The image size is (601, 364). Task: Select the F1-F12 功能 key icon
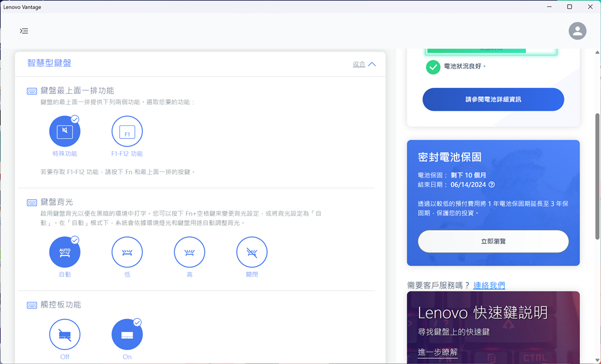coord(127,131)
